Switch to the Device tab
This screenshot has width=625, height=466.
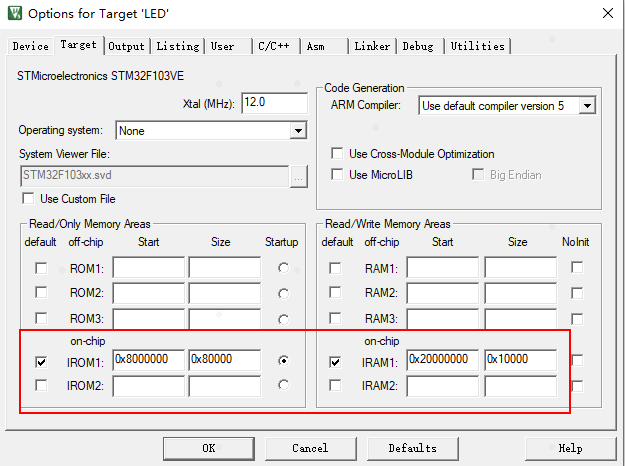tap(30, 46)
